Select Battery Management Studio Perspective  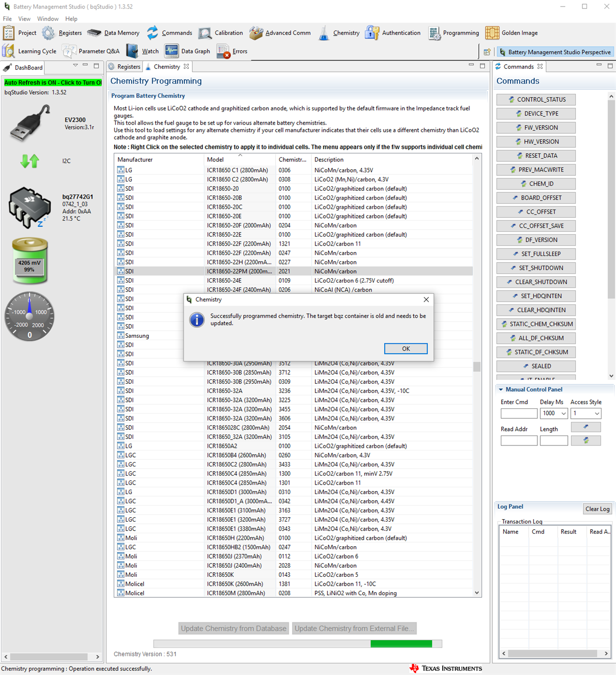(555, 52)
